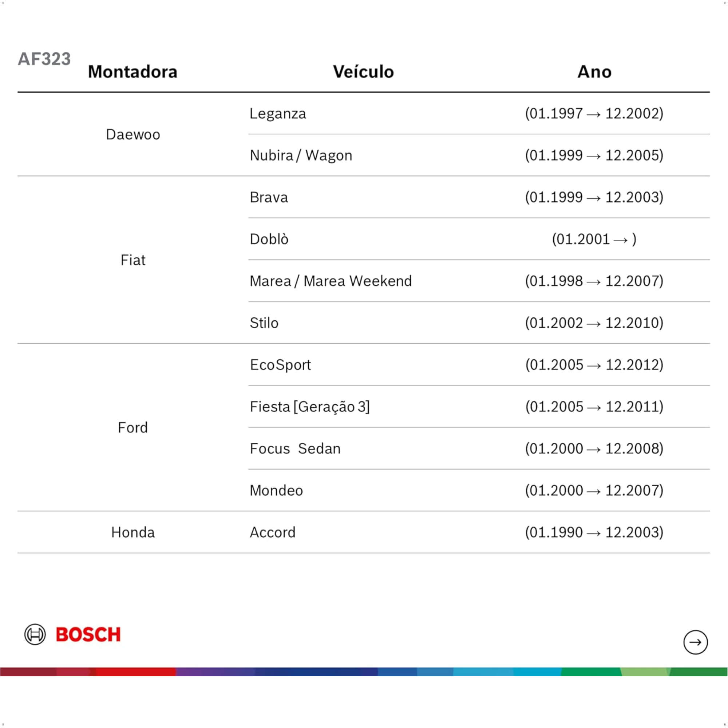Click the Stilo vehicle entry
728x728 pixels.
[x=264, y=323]
